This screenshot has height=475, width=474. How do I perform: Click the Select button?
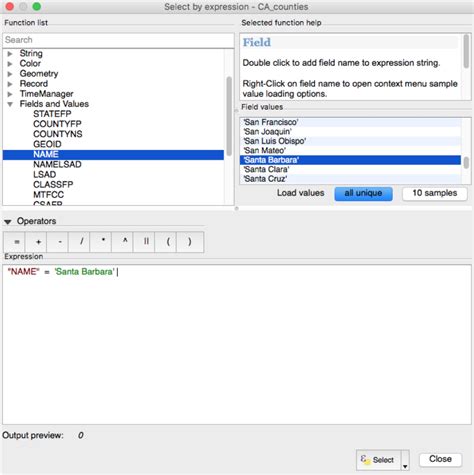click(378, 460)
